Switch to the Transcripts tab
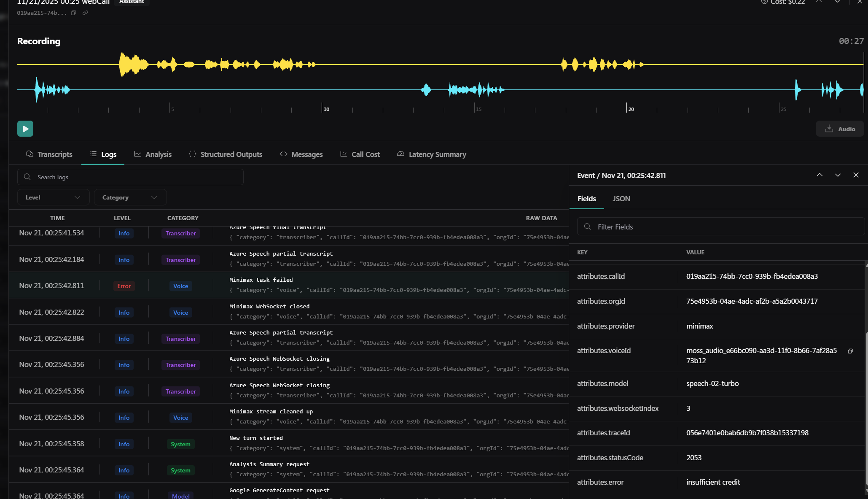The width and height of the screenshot is (868, 499). 49,154
